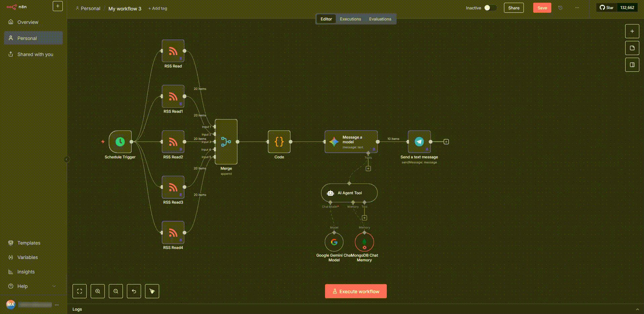Switch to the Evaluations tab
Viewport: 644px width, 314px height.
point(380,19)
